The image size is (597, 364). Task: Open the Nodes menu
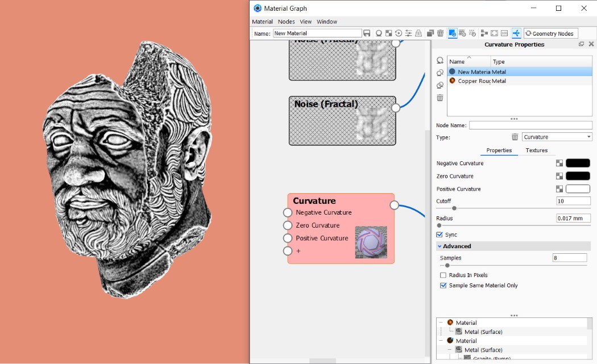tap(286, 22)
